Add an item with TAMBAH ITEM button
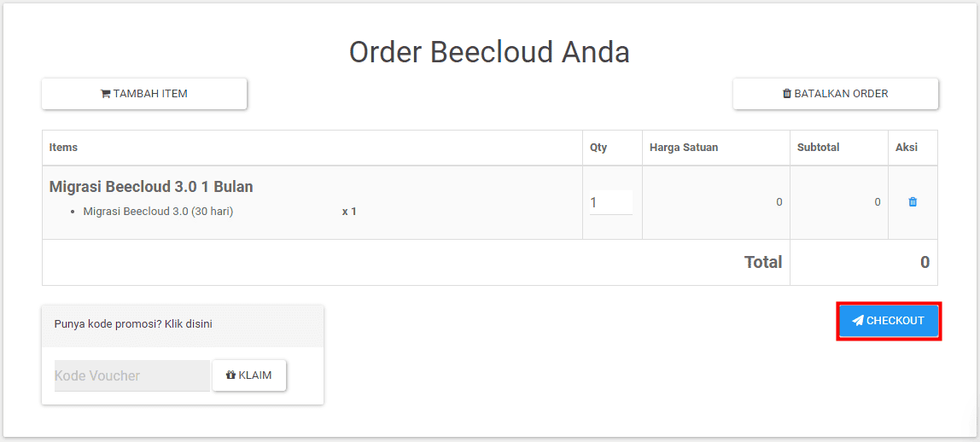This screenshot has height=442, width=980. pyautogui.click(x=144, y=94)
